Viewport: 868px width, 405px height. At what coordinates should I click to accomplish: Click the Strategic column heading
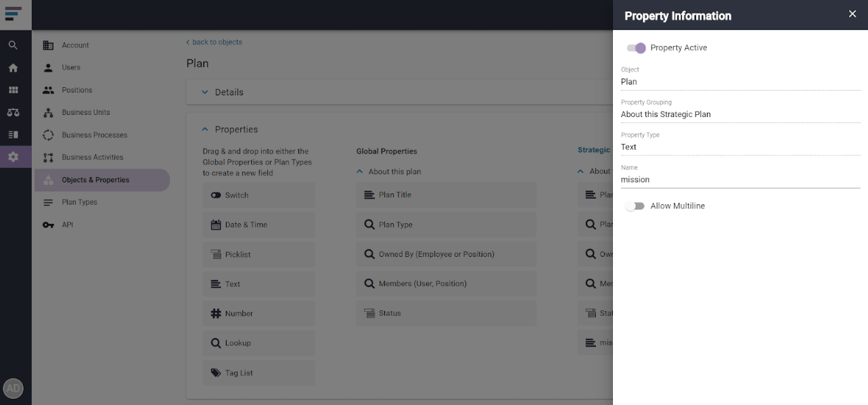tap(594, 150)
